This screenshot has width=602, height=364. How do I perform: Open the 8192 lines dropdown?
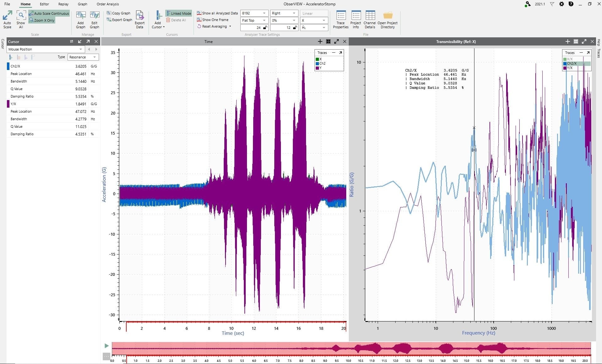[254, 13]
